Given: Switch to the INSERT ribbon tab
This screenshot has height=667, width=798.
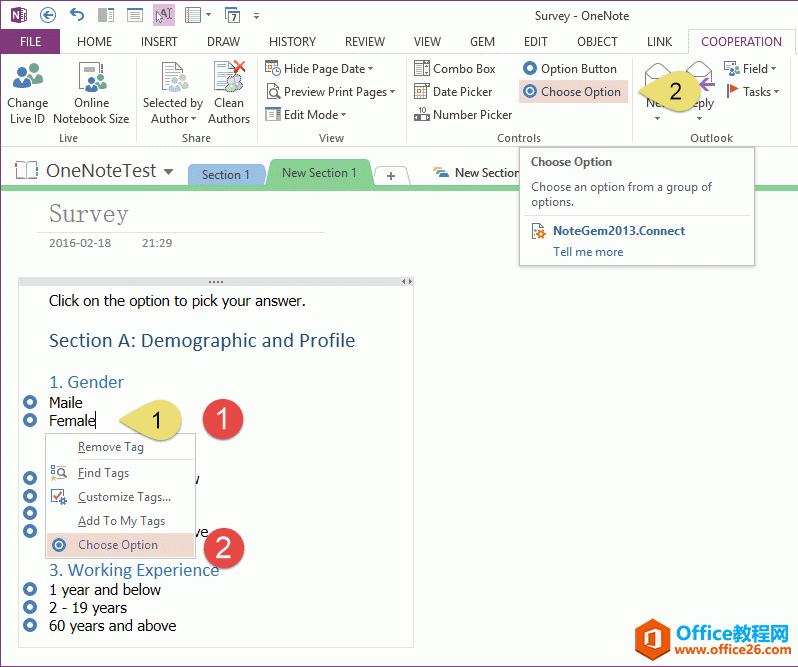Looking at the screenshot, I should click(x=159, y=42).
